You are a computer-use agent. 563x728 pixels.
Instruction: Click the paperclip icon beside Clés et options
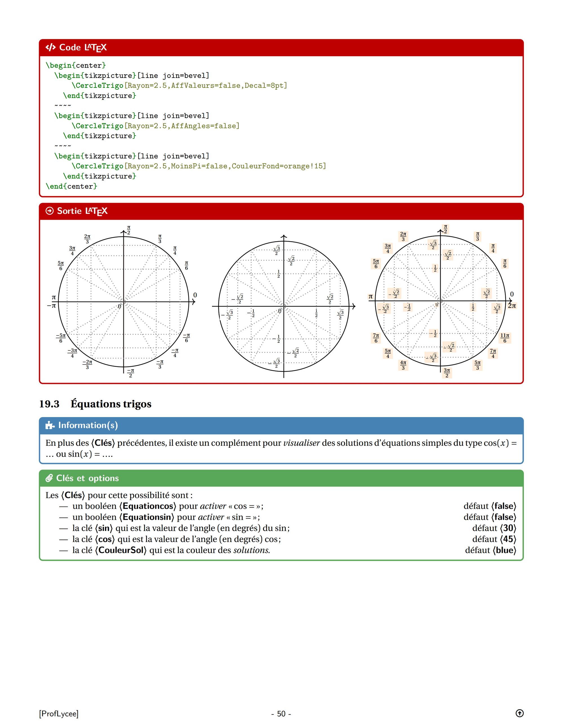49,478
